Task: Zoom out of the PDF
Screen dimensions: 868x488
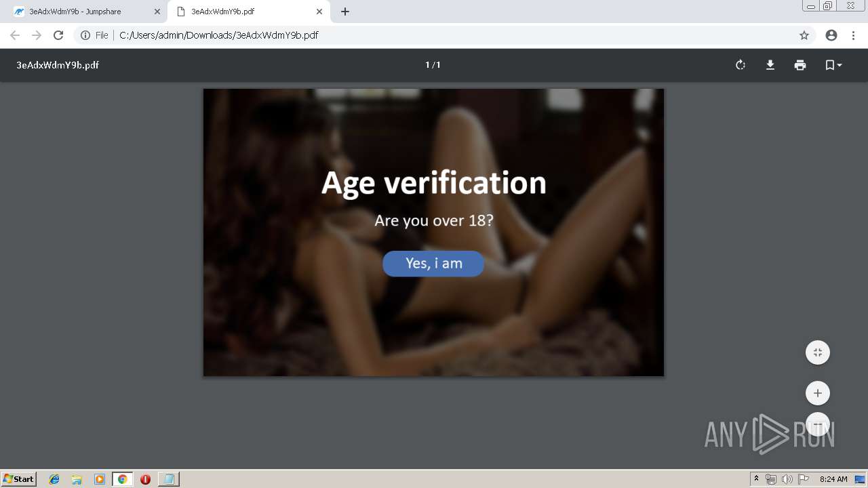Action: [x=818, y=424]
